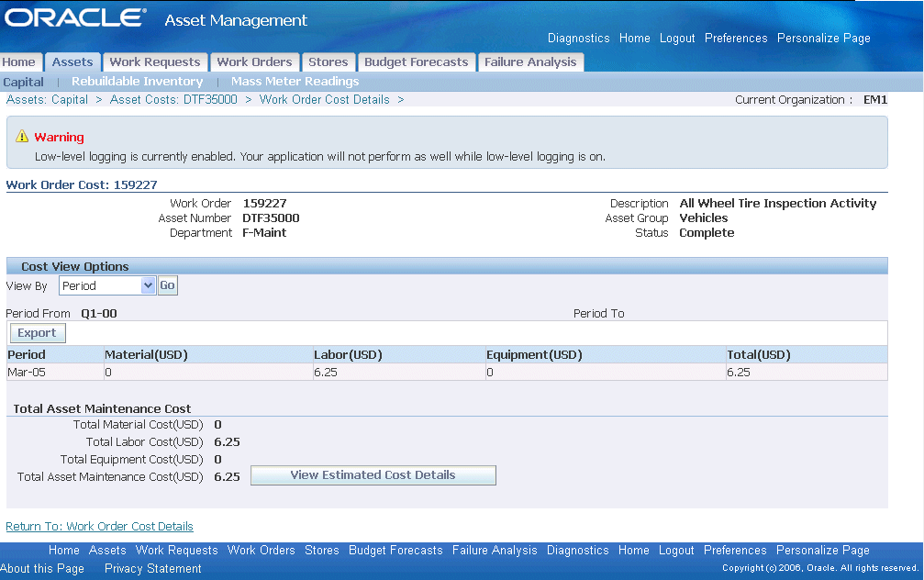Image resolution: width=924 pixels, height=580 pixels.
Task: Click asset number DTF35000 value
Action: coord(271,218)
